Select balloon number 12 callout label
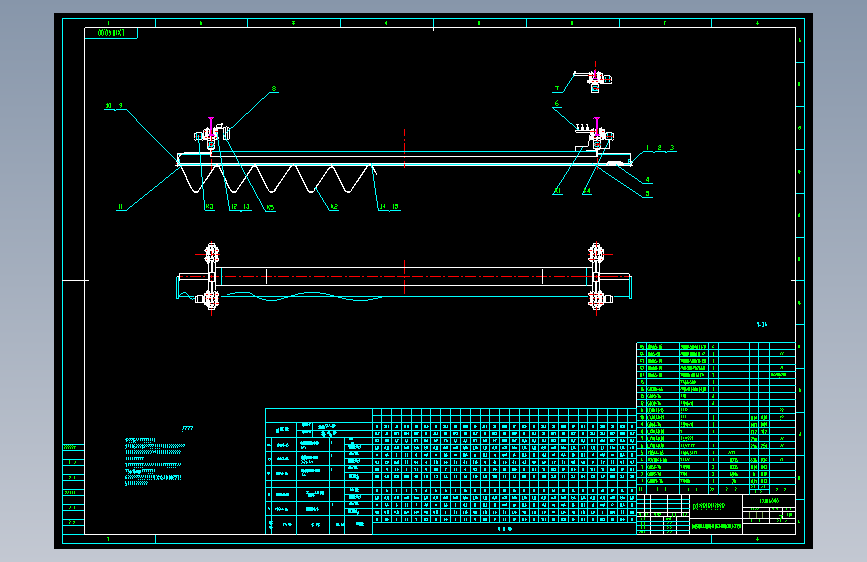The image size is (867, 562). click(x=234, y=207)
